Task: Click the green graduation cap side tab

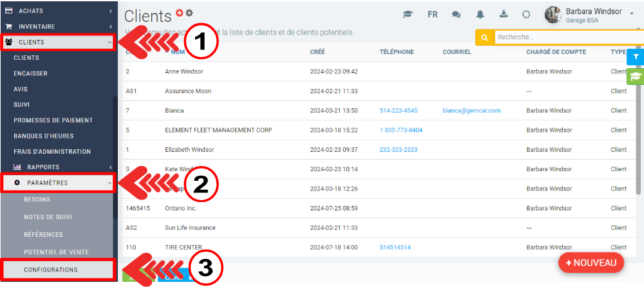Action: point(635,77)
